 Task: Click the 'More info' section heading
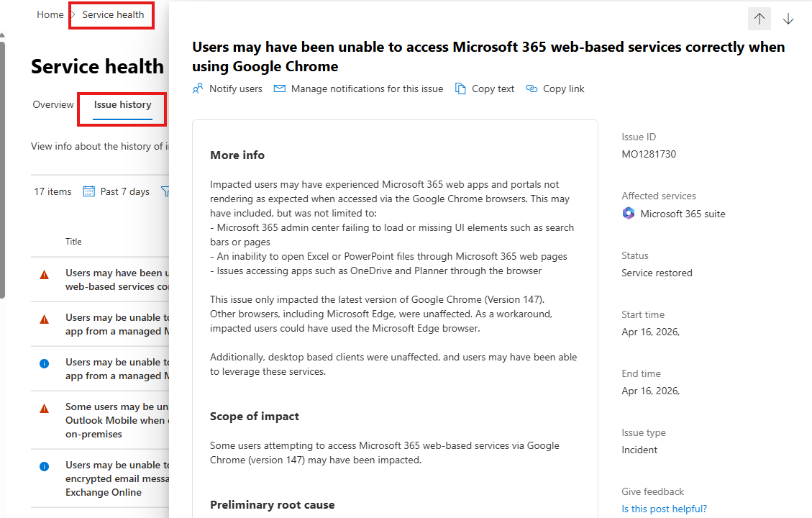tap(237, 155)
